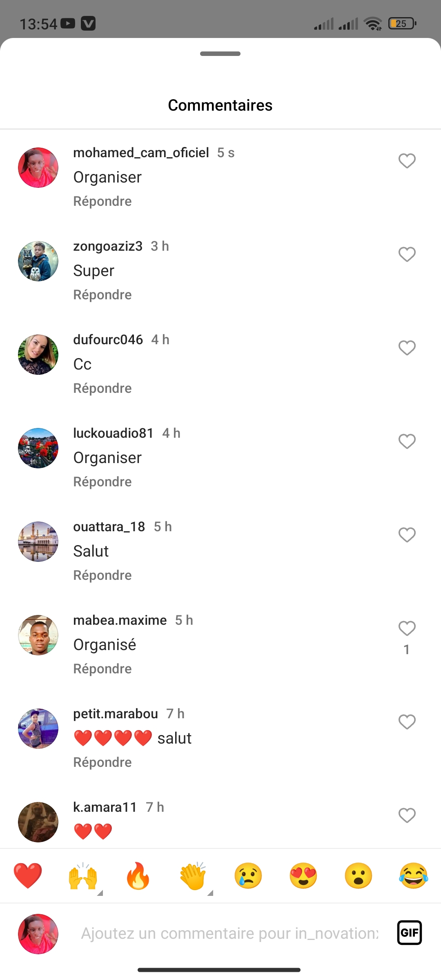Tap the red heart emoji reaction
This screenshot has height=980, width=441.
28,875
